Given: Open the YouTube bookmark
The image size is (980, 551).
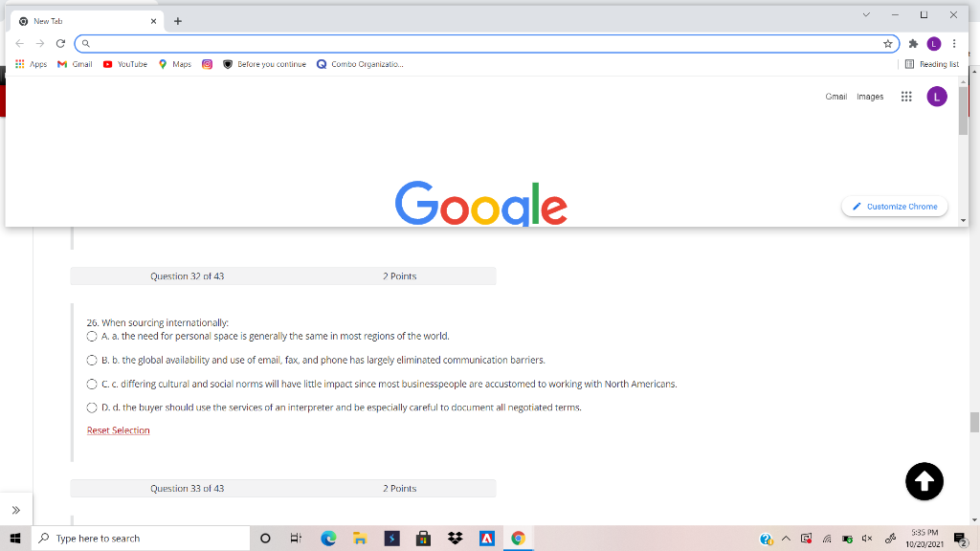Looking at the screenshot, I should click(124, 64).
